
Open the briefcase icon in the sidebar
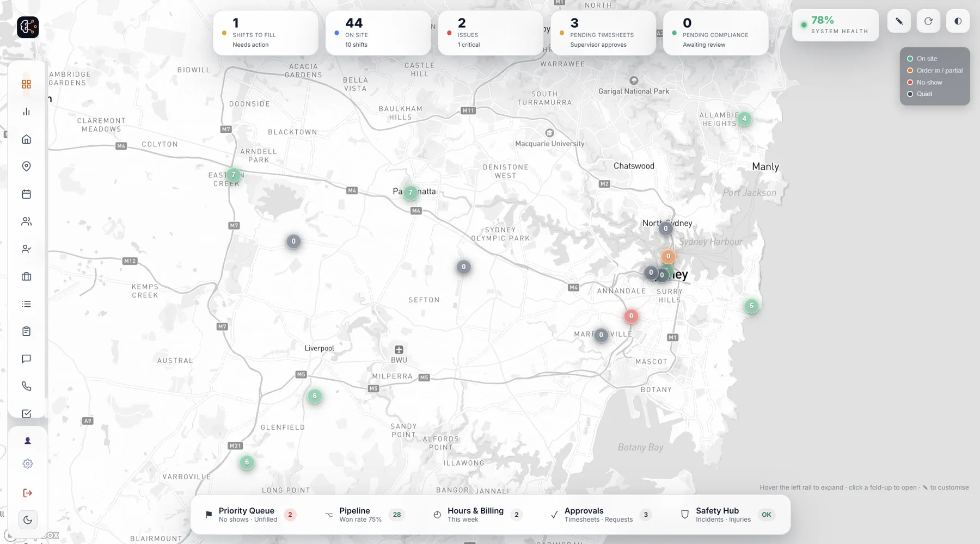point(26,276)
